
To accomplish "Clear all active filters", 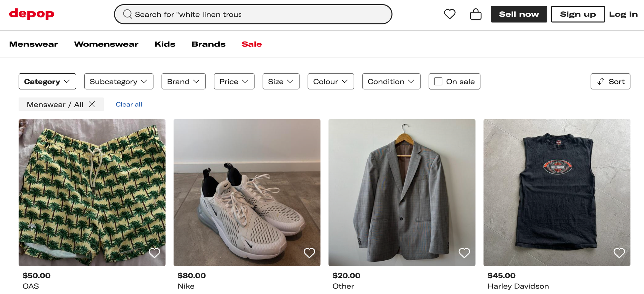I will (x=128, y=104).
